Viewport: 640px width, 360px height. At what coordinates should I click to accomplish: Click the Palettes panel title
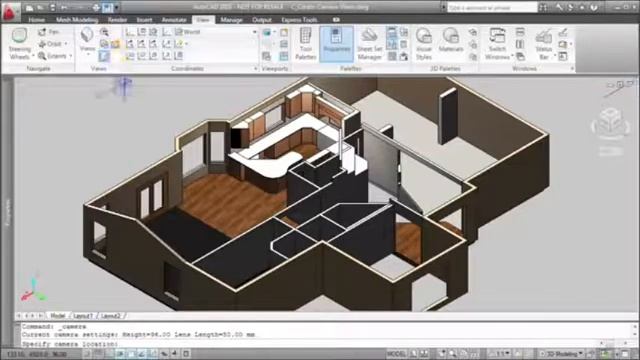(351, 69)
